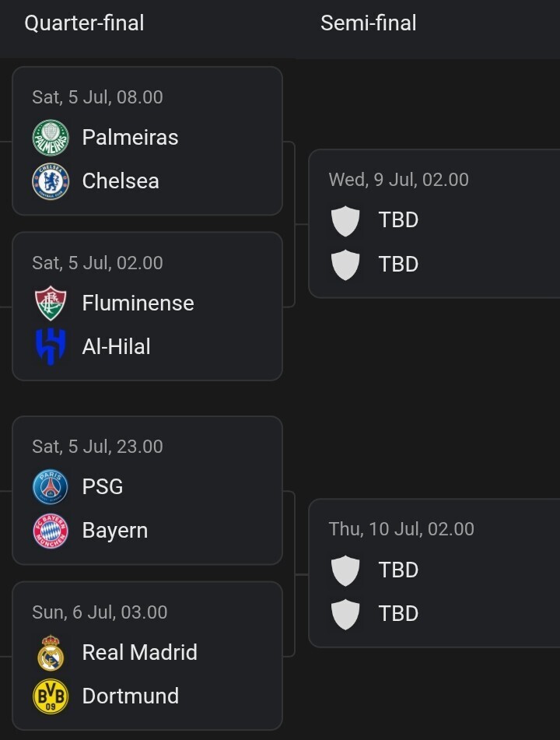Viewport: 560px width, 740px height.
Task: Select the Semi-final column header
Action: pos(369,23)
